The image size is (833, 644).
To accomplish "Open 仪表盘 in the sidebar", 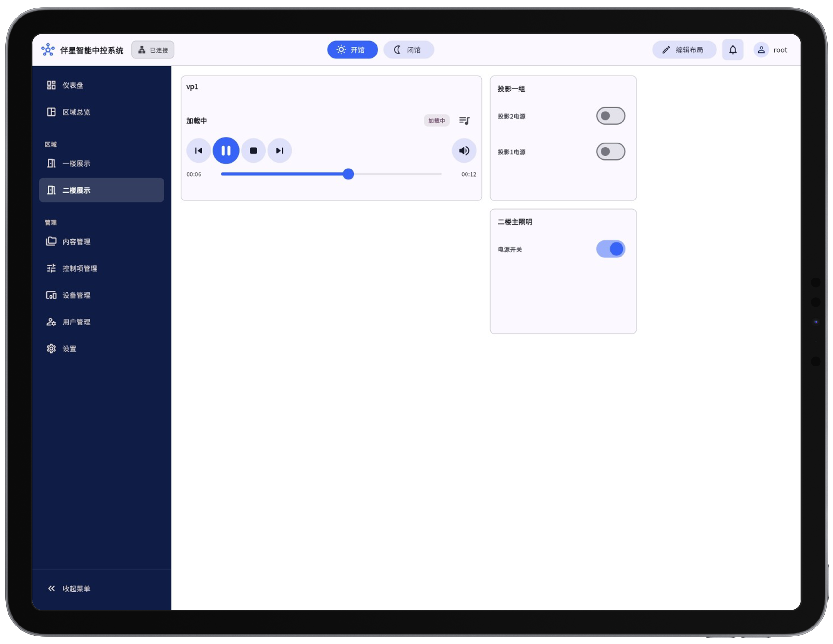I will pyautogui.click(x=101, y=85).
